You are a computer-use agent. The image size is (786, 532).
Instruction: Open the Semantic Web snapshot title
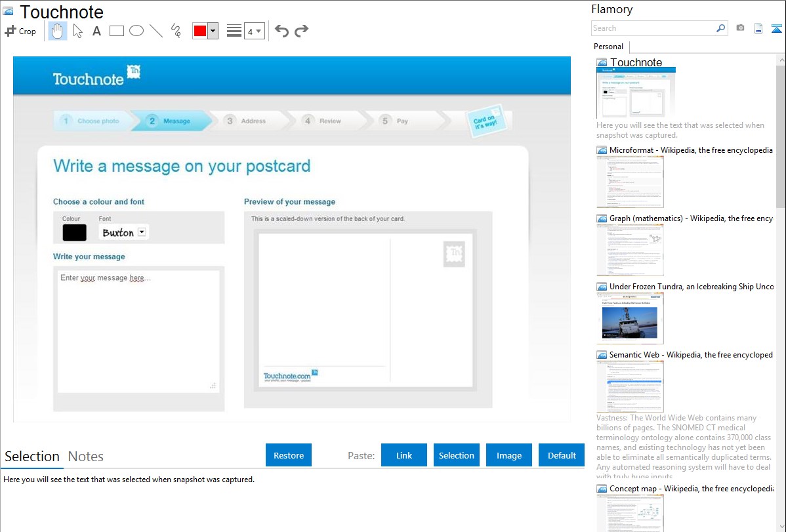[691, 354]
